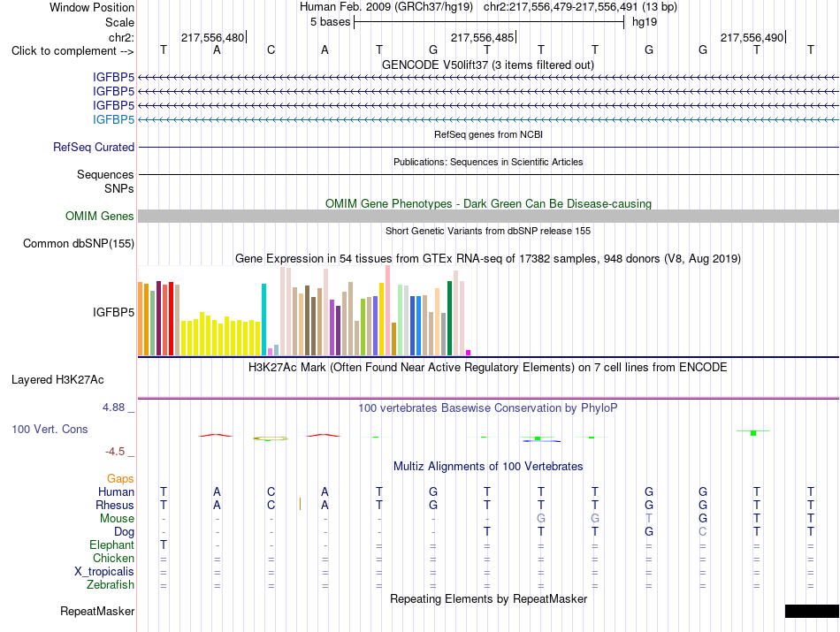This screenshot has width=840, height=632.
Task: Click the chr2:217,556,479-217,556,491 position text
Action: click(x=580, y=7)
